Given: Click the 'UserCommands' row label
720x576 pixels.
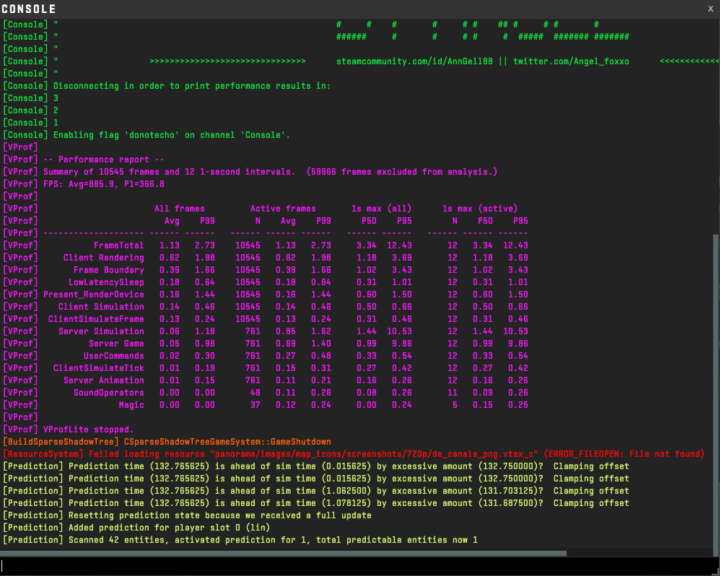Looking at the screenshot, I should point(113,356).
